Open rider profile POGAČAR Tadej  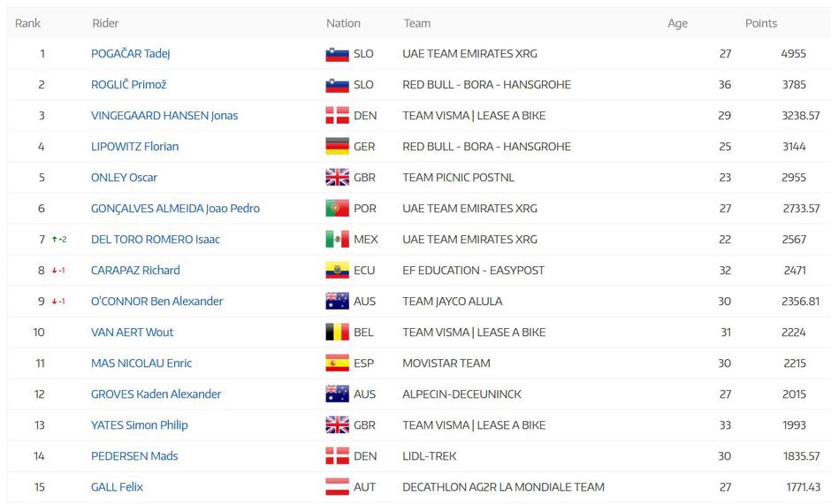(x=130, y=54)
